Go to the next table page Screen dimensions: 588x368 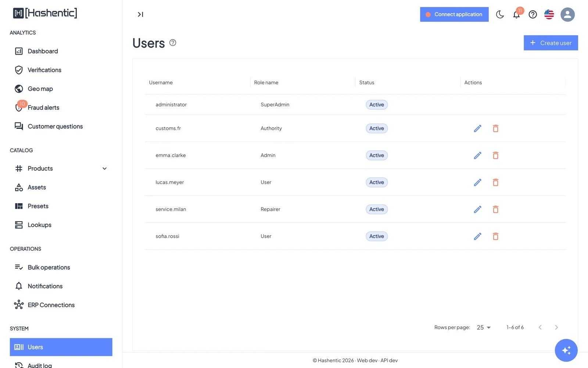[556, 328]
